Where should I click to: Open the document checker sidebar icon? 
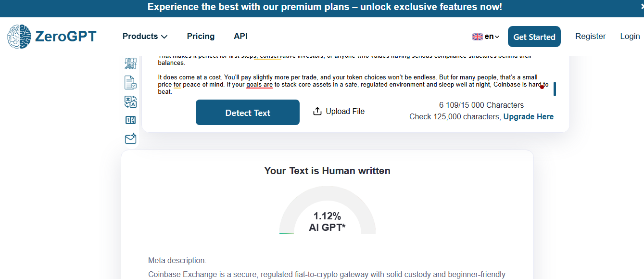pos(130,83)
